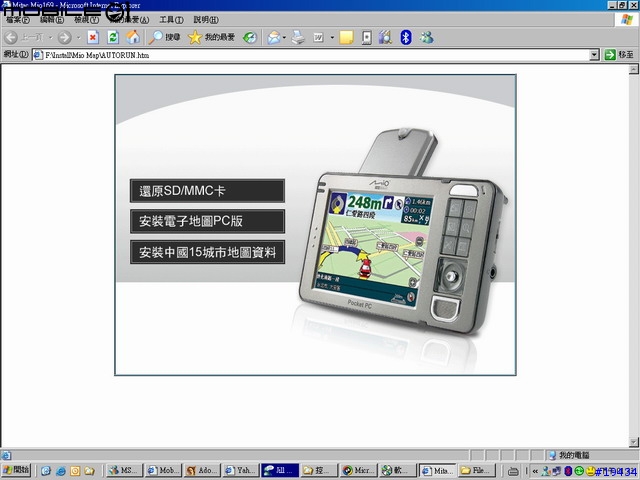Image resolution: width=640 pixels, height=480 pixels.
Task: Expand the Edit with Word dropdown arrow
Action: tap(332, 38)
